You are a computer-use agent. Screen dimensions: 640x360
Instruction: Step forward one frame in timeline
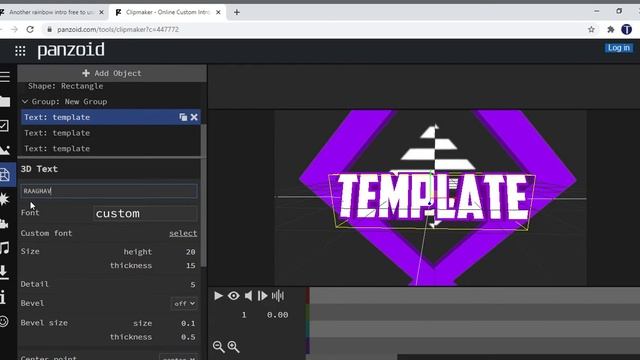262,296
